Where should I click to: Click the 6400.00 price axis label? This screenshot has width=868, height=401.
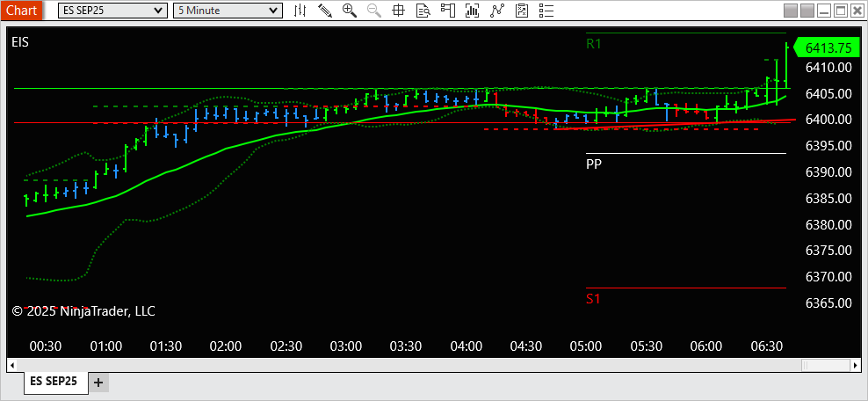click(x=828, y=120)
